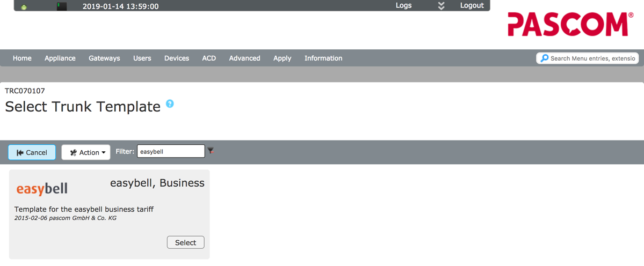Open help icon beside Select Trunk Template

pos(170,104)
